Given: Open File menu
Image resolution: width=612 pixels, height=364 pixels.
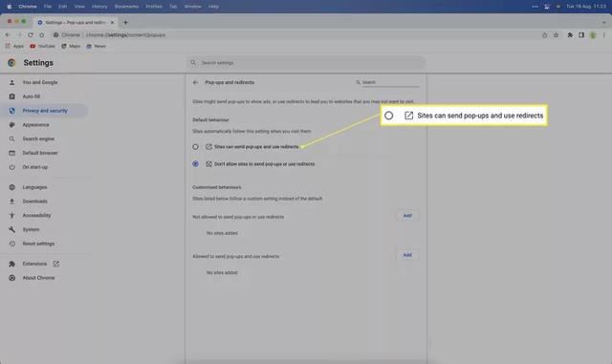Looking at the screenshot, I should click(x=48, y=7).
